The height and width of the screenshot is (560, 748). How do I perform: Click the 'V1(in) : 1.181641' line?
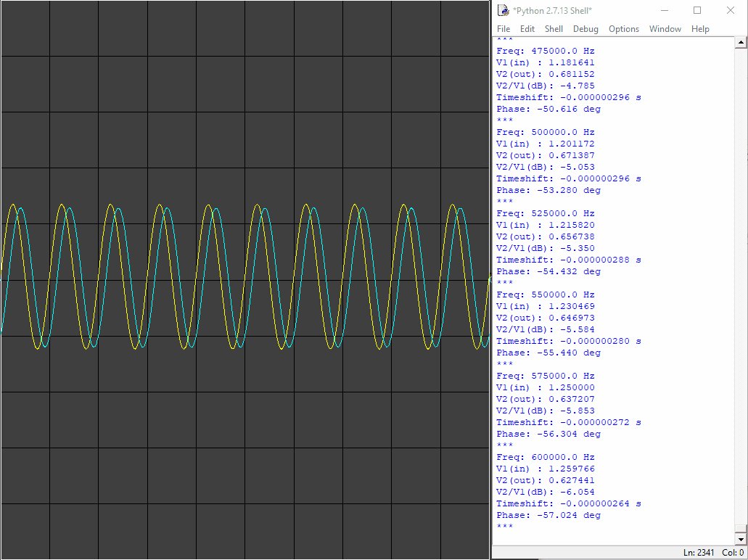tap(546, 62)
